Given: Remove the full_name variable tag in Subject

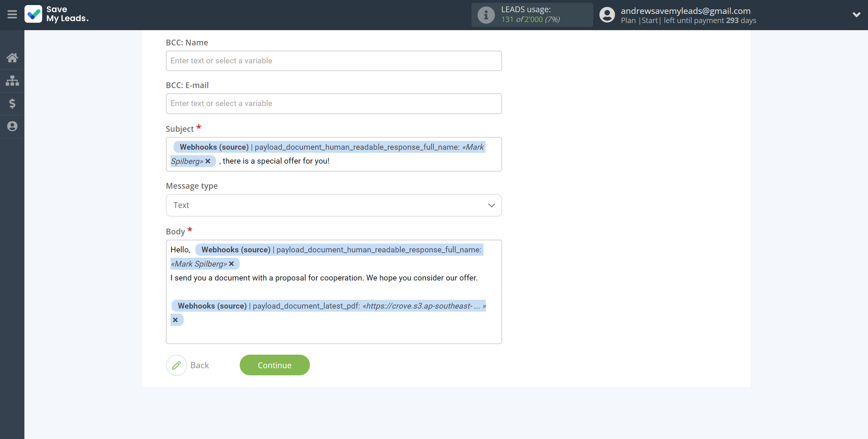Looking at the screenshot, I should click(208, 161).
